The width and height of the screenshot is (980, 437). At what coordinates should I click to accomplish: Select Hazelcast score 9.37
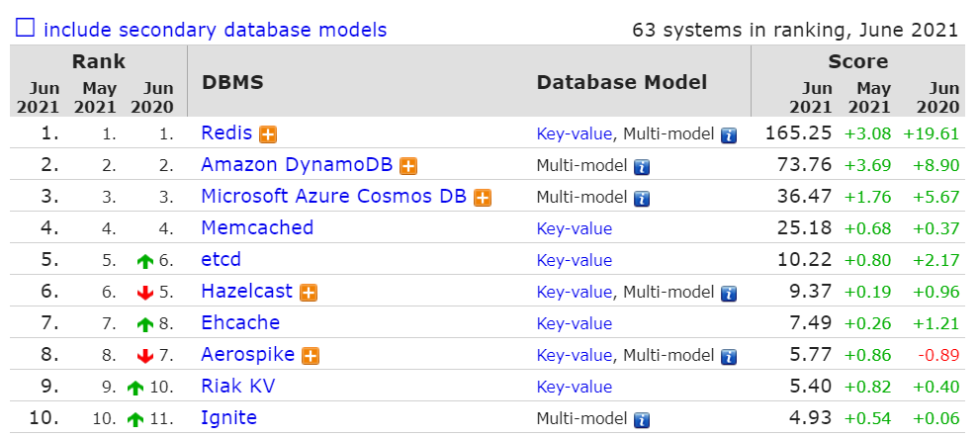tap(811, 292)
